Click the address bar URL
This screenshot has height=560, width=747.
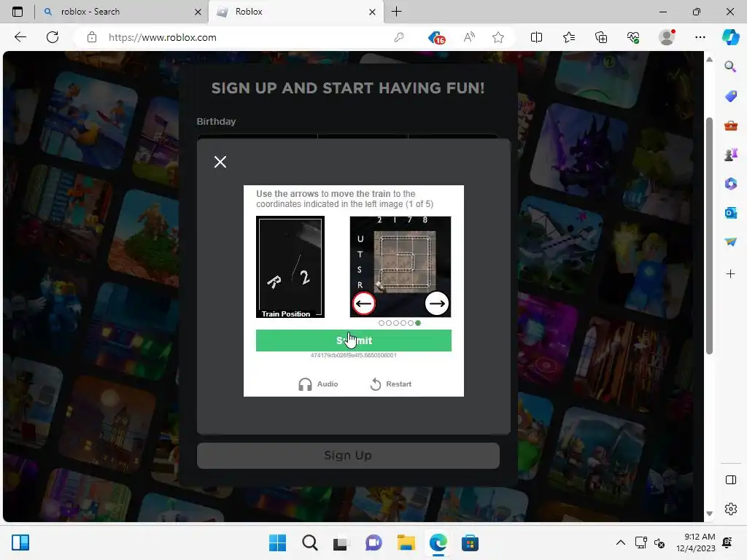pos(163,37)
